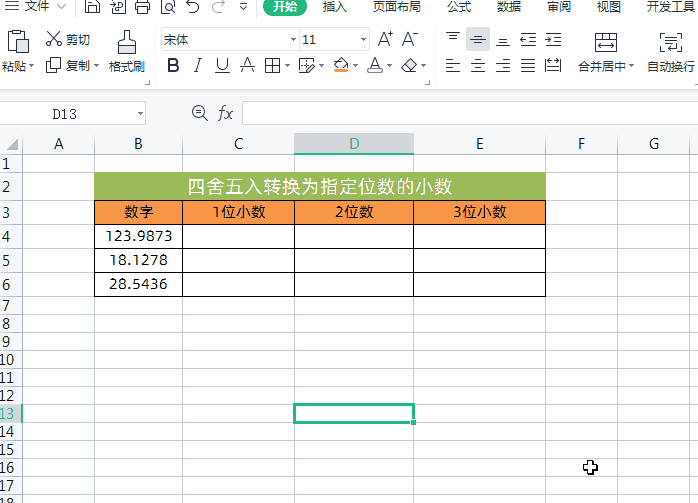Click the Print Preview icon

168,6
